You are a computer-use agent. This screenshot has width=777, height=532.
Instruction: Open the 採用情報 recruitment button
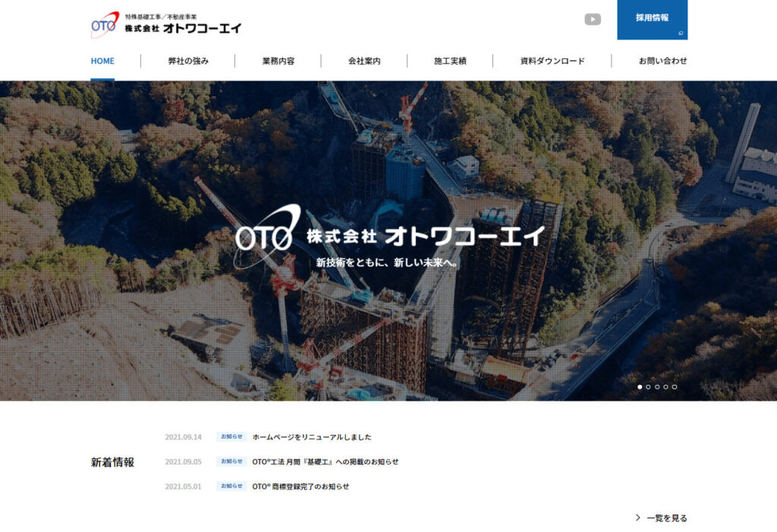tap(652, 19)
